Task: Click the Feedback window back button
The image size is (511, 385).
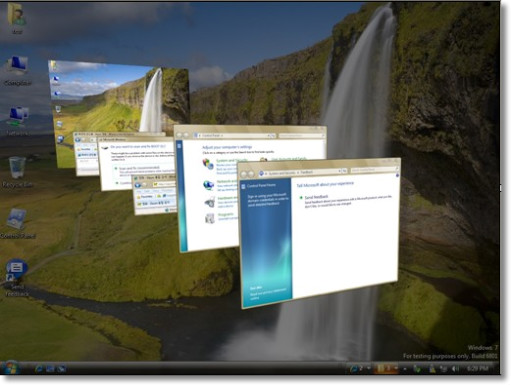Action: pos(244,174)
